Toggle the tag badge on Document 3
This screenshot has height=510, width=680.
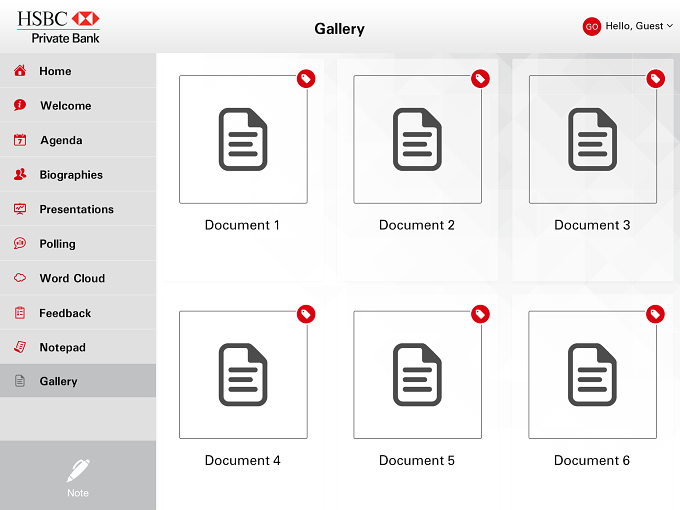pos(656,78)
